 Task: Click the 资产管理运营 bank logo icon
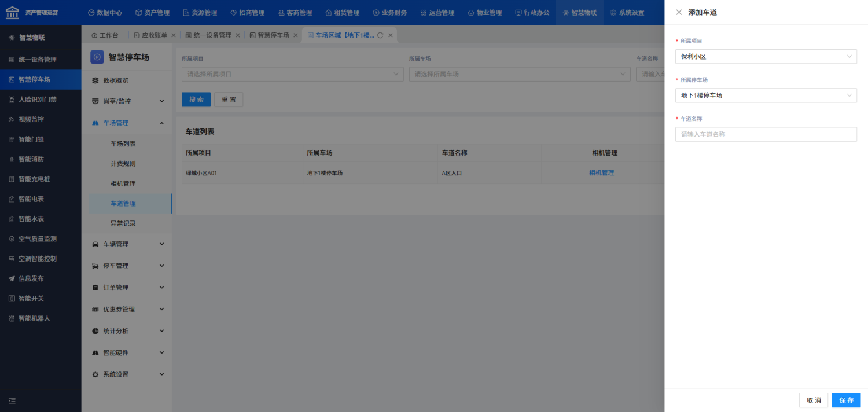12,12
